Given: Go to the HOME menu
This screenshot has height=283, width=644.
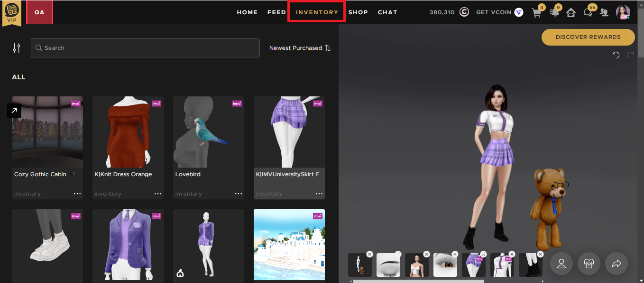Looking at the screenshot, I should tap(247, 12).
